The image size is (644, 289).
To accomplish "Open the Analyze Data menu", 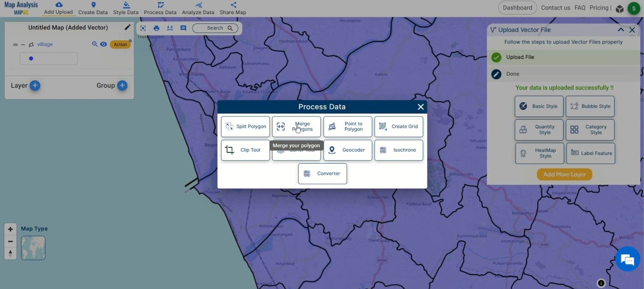I will click(198, 8).
